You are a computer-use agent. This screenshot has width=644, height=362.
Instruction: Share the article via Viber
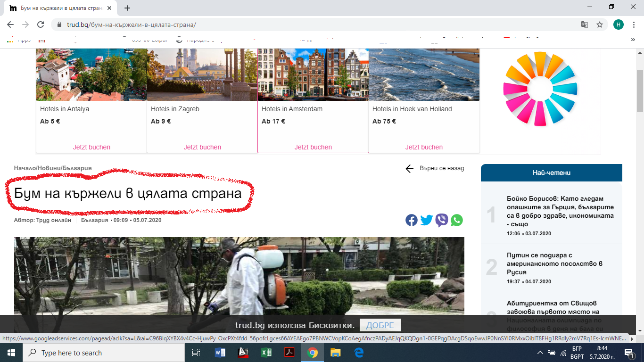[x=442, y=220]
